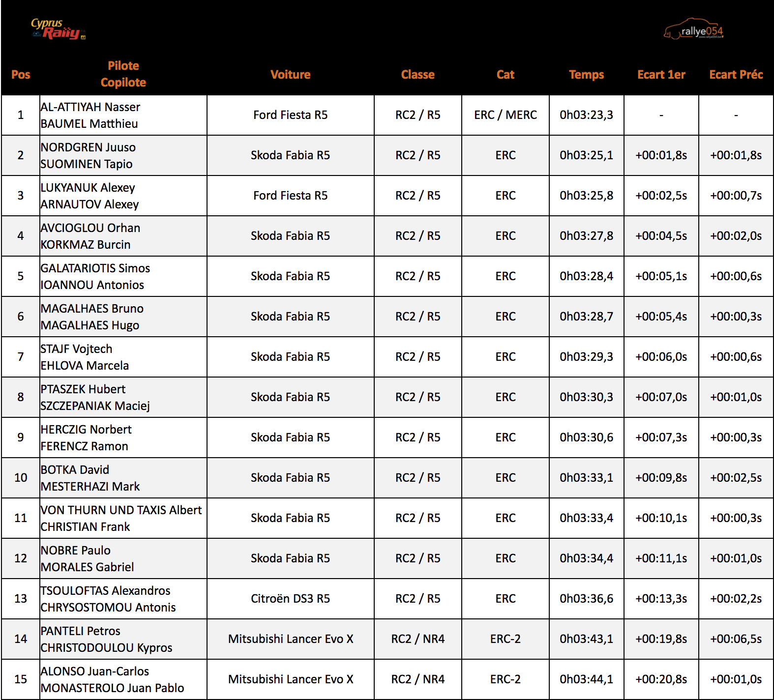Click the Pos column header
Screen dimensions: 774x700
click(21, 75)
